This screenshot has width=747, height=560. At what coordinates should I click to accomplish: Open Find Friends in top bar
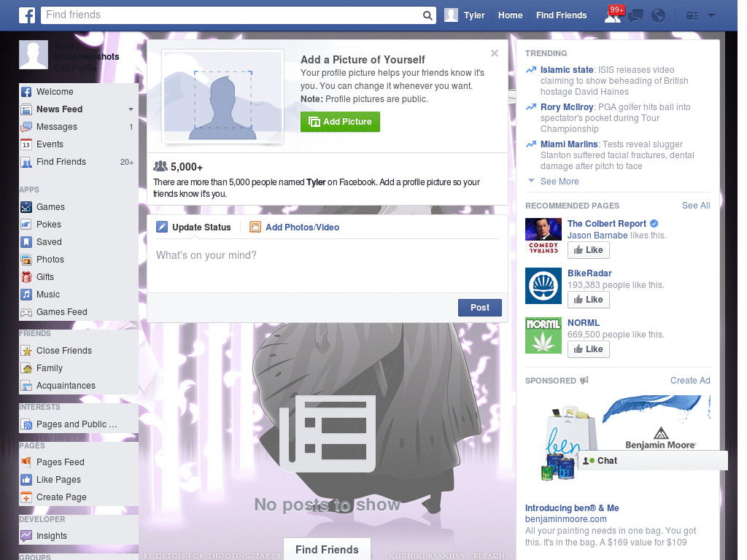561,15
